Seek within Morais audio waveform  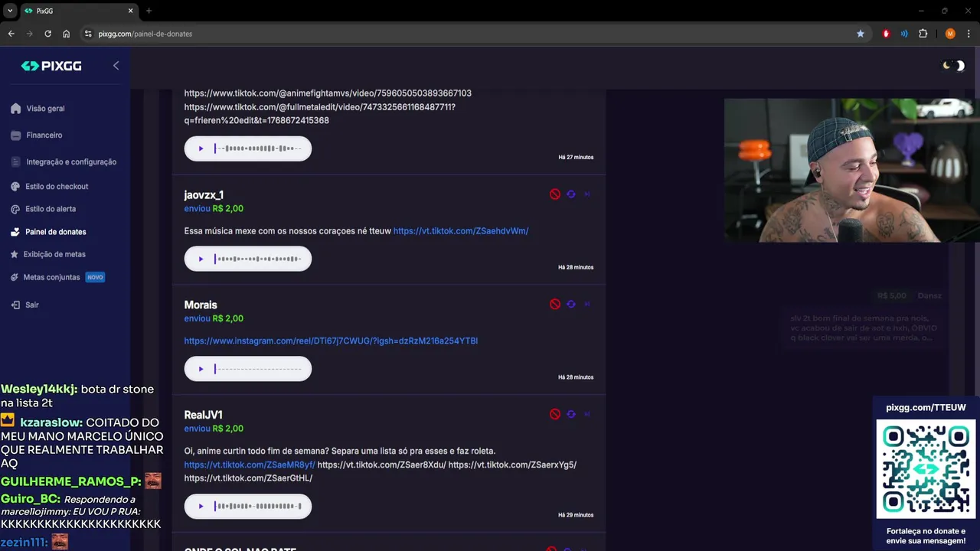[x=258, y=369]
